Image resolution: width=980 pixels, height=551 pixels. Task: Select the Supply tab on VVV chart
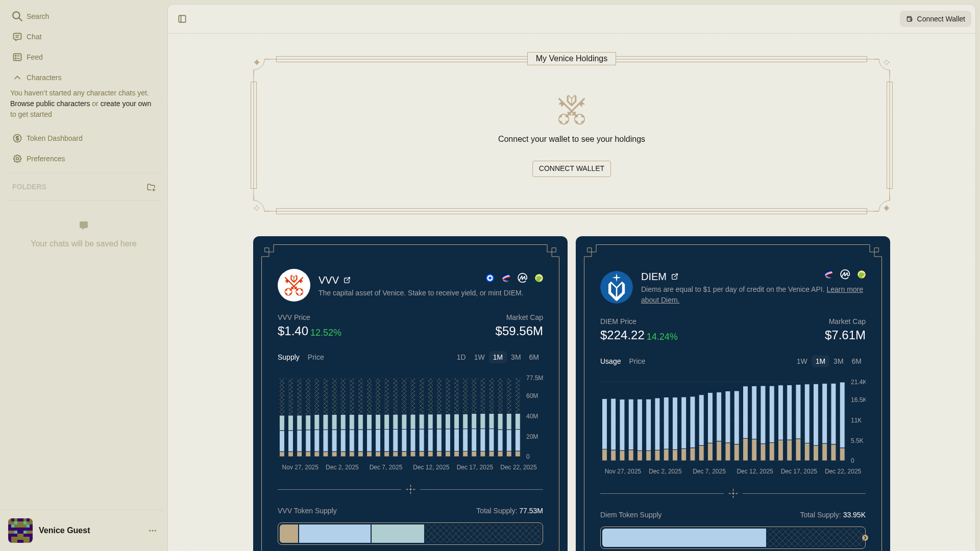(x=288, y=357)
